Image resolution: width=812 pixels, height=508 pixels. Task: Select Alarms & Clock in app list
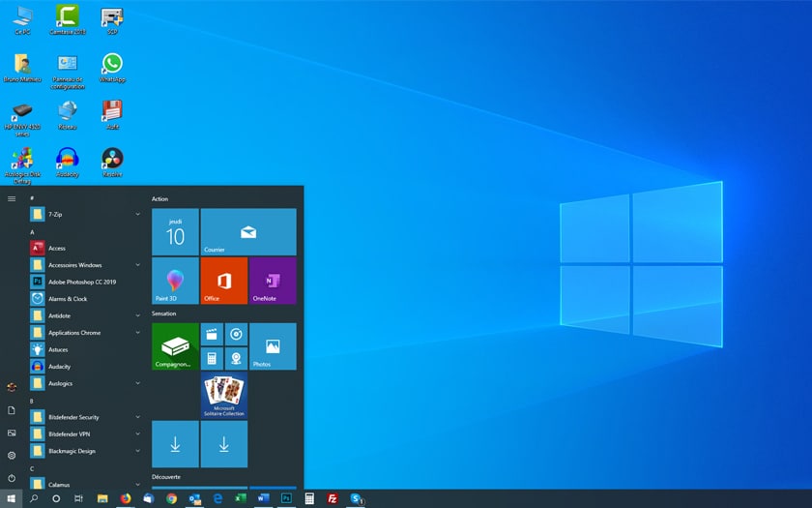(68, 299)
